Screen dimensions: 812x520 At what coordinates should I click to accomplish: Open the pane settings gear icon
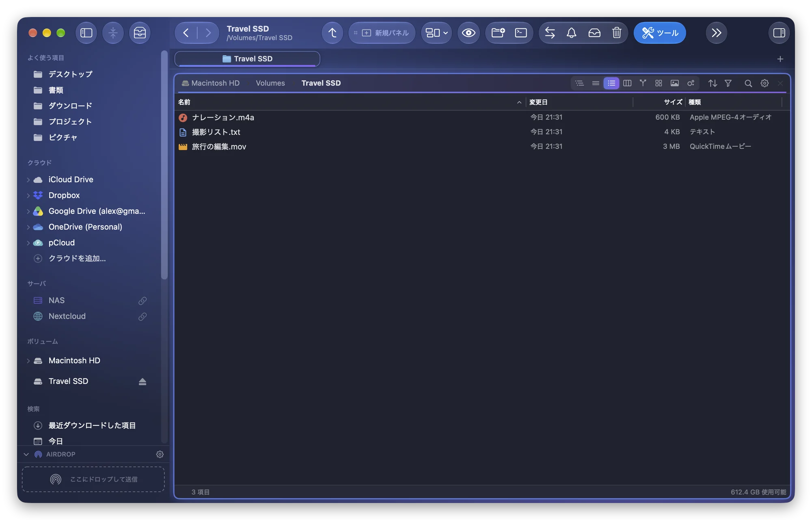[764, 83]
